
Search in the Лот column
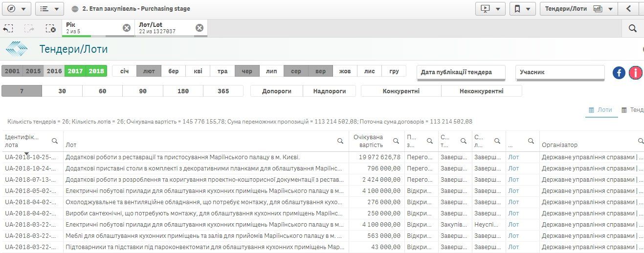340,141
